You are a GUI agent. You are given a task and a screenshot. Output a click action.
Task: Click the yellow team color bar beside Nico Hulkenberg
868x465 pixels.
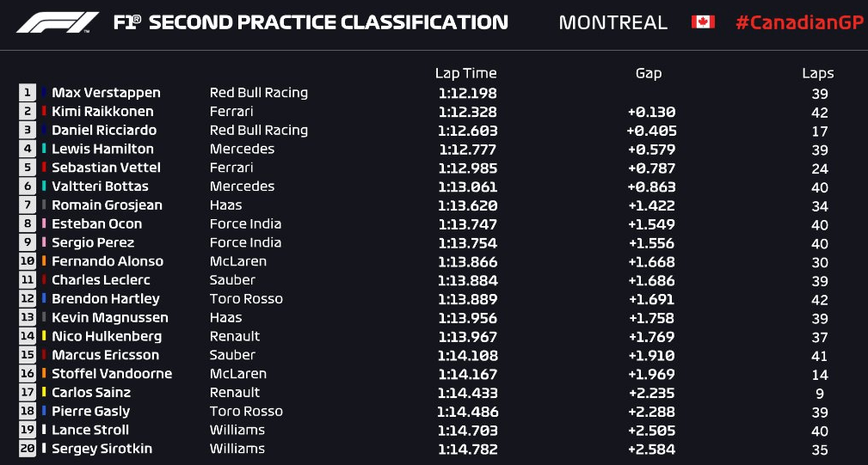point(44,335)
